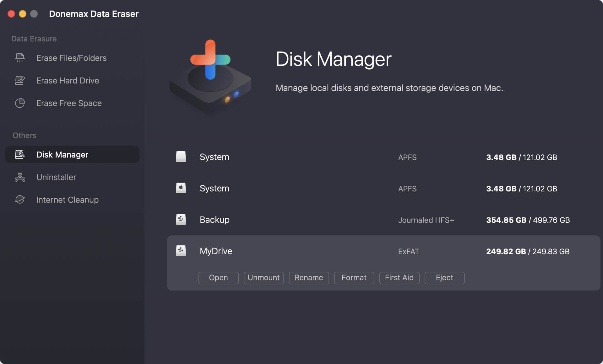
Task: Open the MyDrive volume
Action: click(x=219, y=278)
